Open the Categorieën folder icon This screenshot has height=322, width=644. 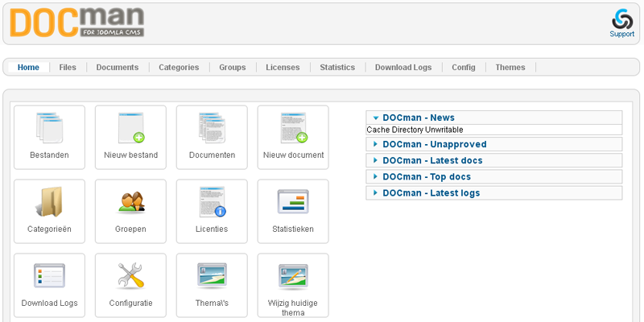click(x=49, y=202)
